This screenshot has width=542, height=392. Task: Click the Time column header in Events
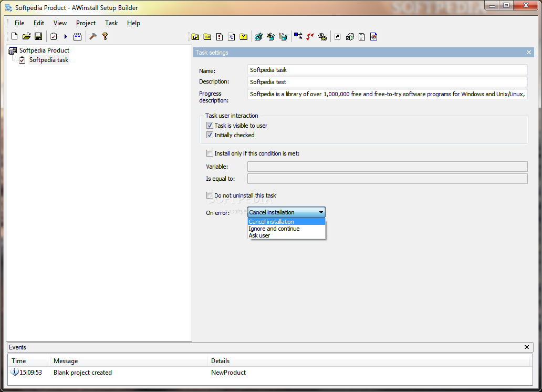29,361
